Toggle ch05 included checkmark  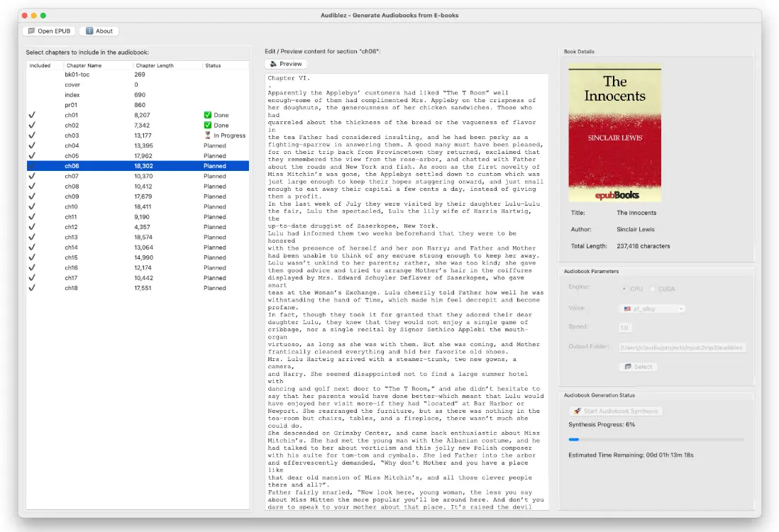pyautogui.click(x=32, y=156)
